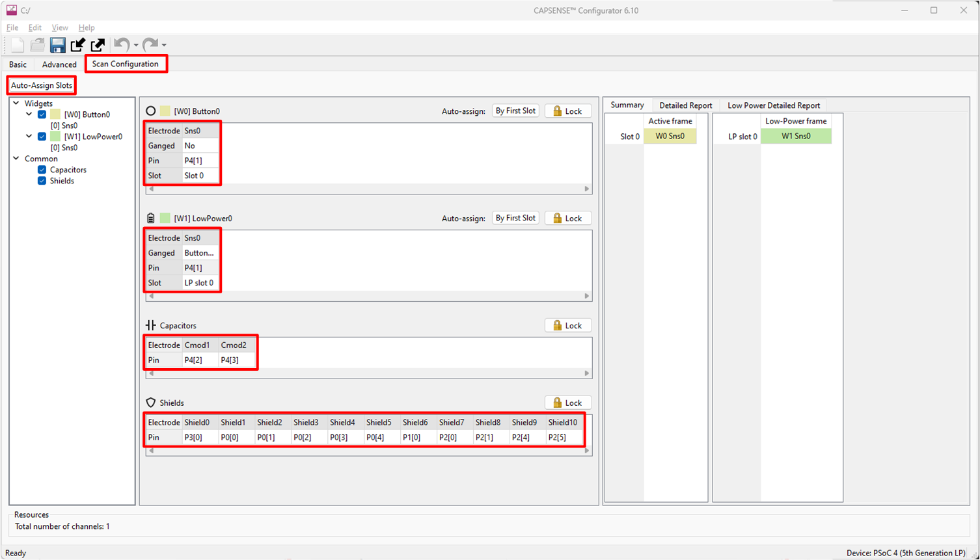Image resolution: width=980 pixels, height=560 pixels.
Task: Click the button widget icon beside [W0] Button0 header
Action: 151,111
